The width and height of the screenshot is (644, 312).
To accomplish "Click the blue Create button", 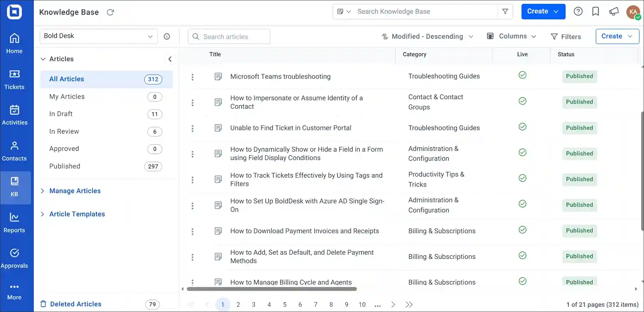I will (543, 11).
